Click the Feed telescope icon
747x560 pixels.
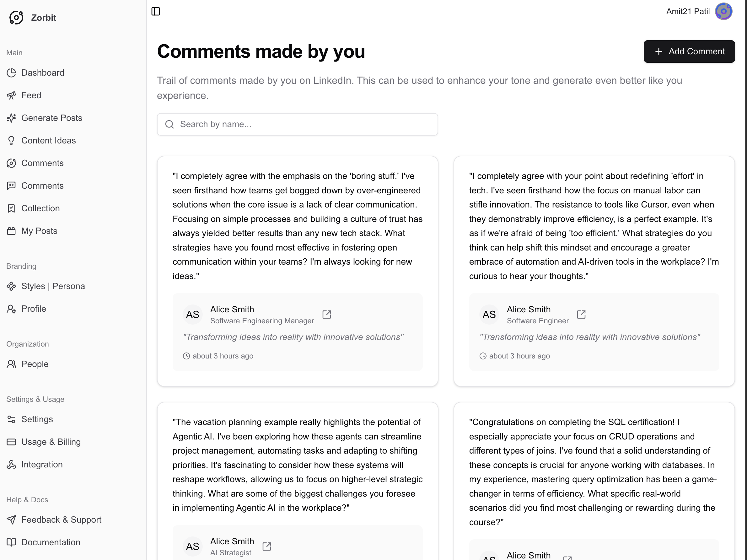12,95
